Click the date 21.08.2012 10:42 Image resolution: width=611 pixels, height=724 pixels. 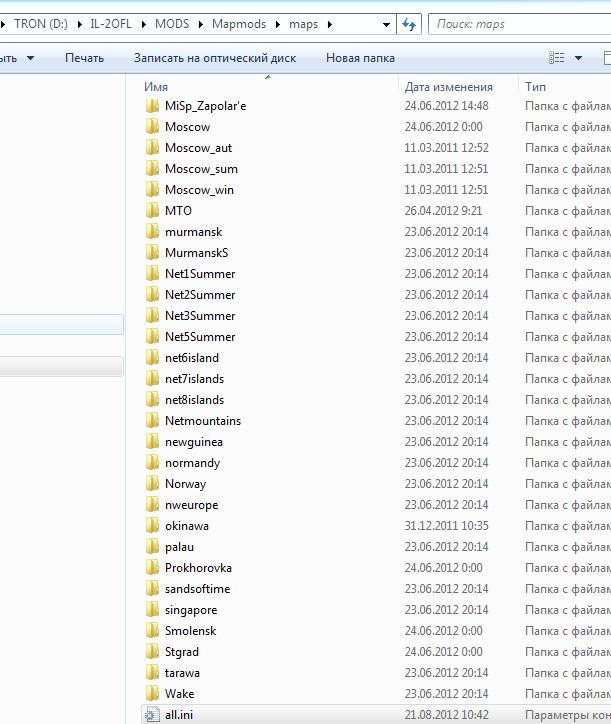point(447,715)
